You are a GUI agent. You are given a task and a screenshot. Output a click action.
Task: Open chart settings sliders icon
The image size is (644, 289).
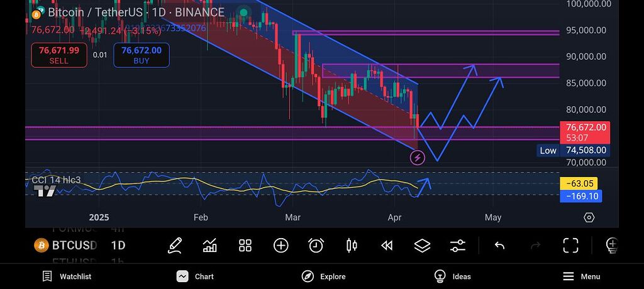point(458,246)
